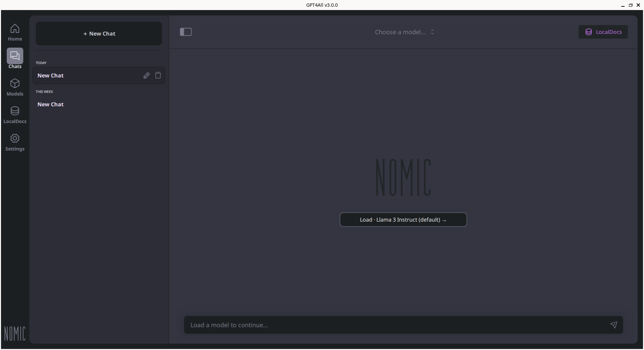
Task: Open the Models view in sidebar
Action: pyautogui.click(x=15, y=87)
